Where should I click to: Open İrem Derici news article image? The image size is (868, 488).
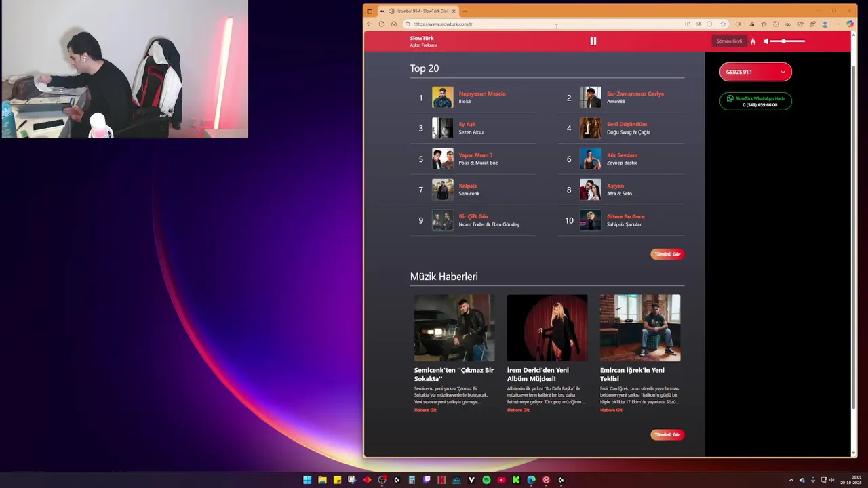(547, 327)
